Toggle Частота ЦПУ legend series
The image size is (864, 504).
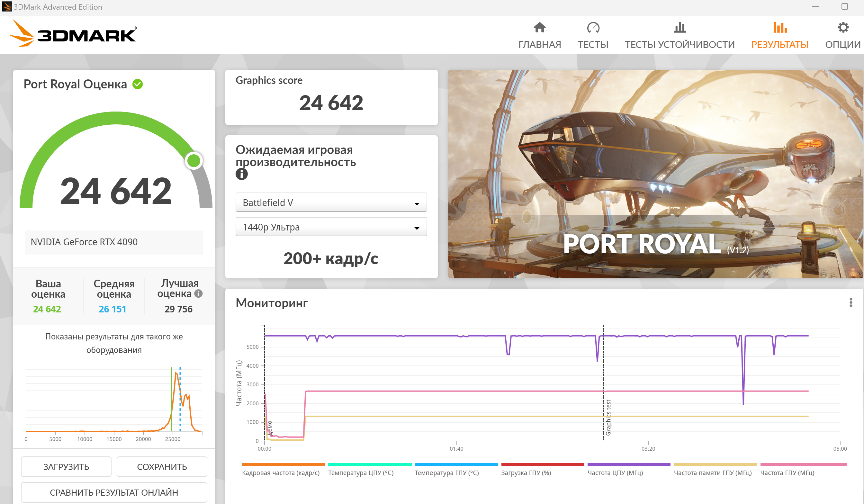[x=615, y=473]
